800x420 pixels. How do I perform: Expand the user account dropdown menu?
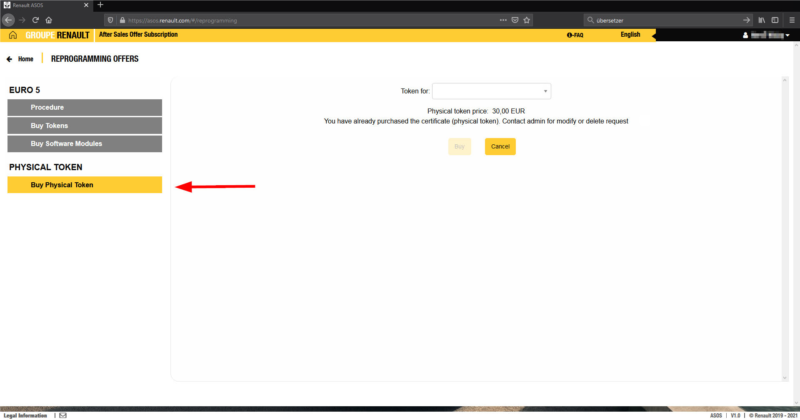pyautogui.click(x=768, y=35)
